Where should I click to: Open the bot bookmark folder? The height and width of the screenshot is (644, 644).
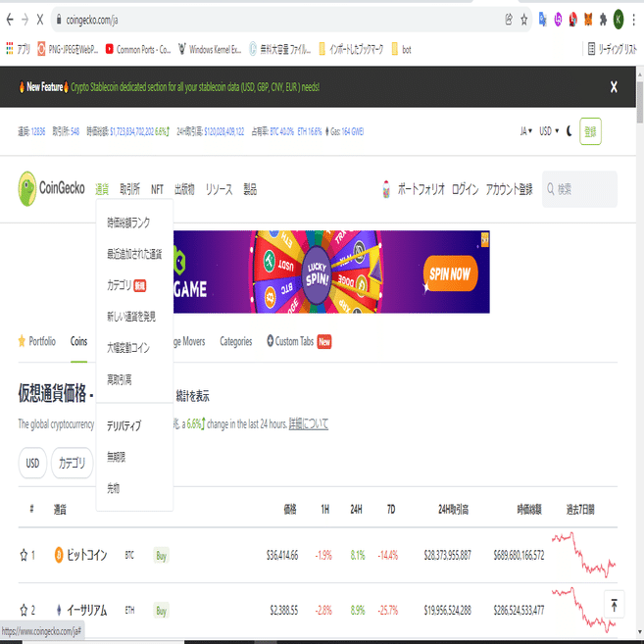401,49
